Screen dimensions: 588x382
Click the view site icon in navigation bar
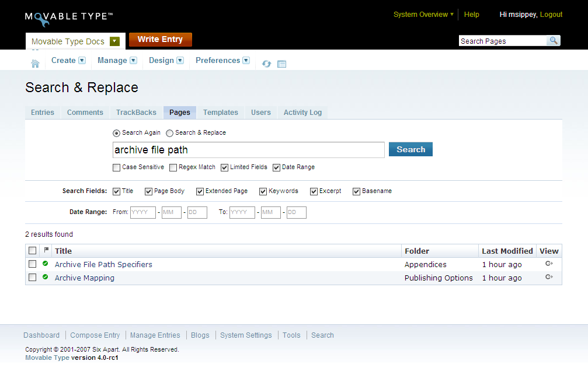pos(282,64)
